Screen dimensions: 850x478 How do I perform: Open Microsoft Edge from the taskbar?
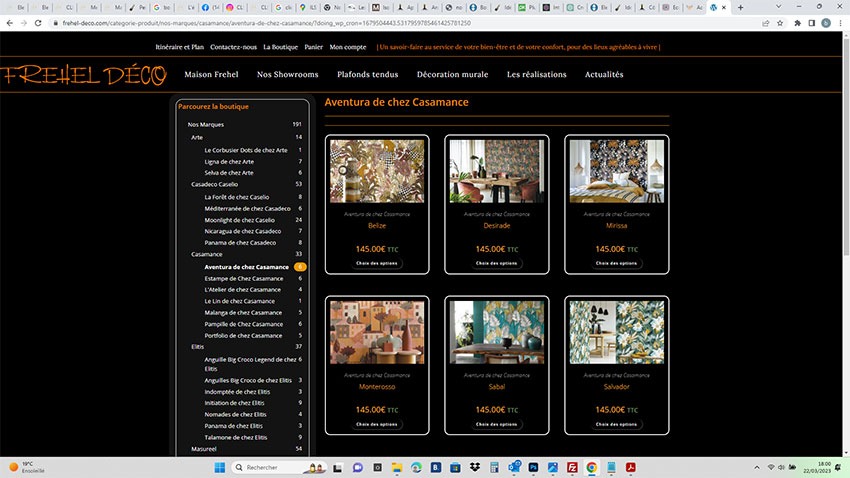pos(416,467)
